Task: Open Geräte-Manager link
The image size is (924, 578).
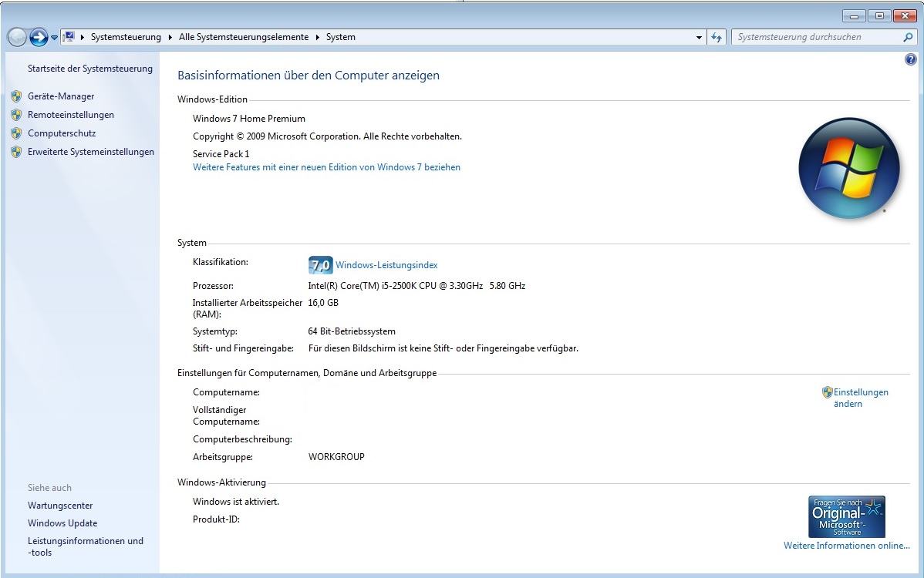Action: click(x=61, y=96)
